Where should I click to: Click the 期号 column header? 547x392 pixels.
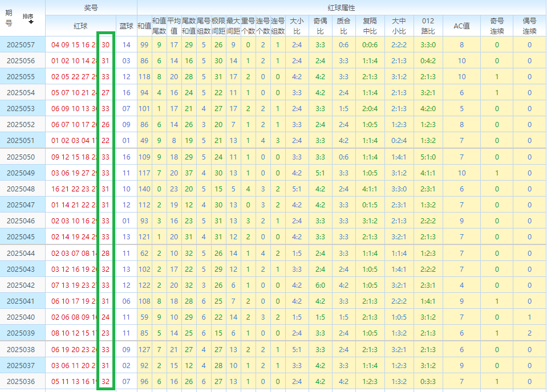pyautogui.click(x=9, y=18)
